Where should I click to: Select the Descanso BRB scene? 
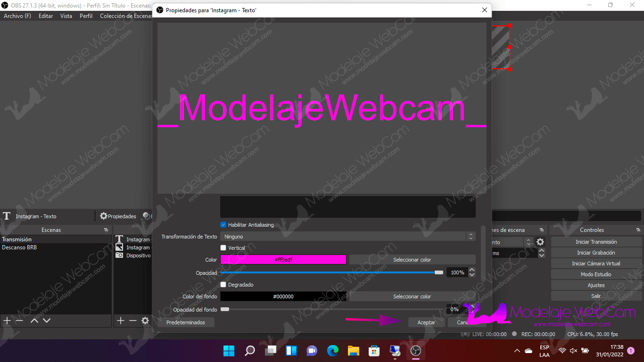tap(19, 247)
